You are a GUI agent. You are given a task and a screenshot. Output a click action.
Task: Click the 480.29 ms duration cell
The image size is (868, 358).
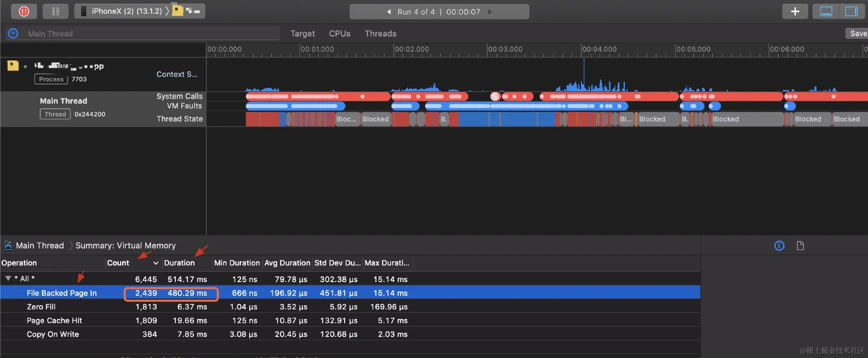point(187,293)
